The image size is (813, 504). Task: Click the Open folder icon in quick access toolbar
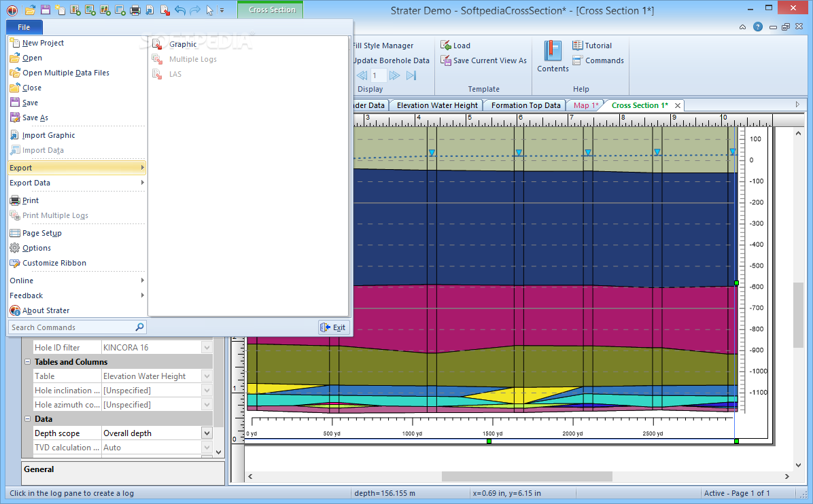pyautogui.click(x=30, y=10)
